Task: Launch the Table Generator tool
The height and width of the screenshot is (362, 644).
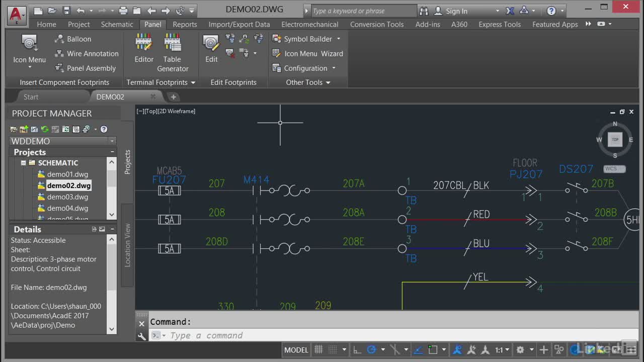Action: coord(173,53)
